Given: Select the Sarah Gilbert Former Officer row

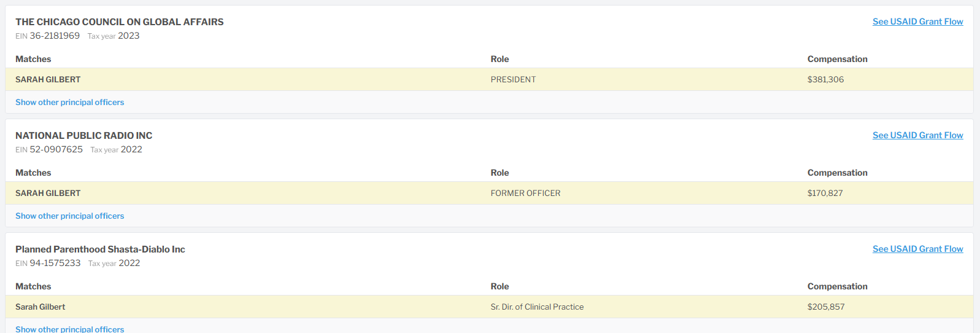Looking at the screenshot, I should click(48, 193).
